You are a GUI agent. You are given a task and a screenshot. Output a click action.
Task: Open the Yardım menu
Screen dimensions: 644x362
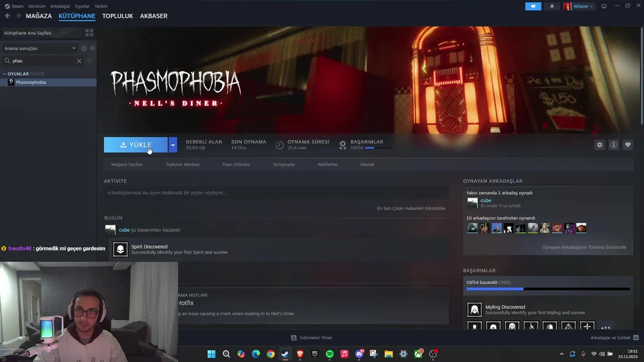tap(101, 6)
